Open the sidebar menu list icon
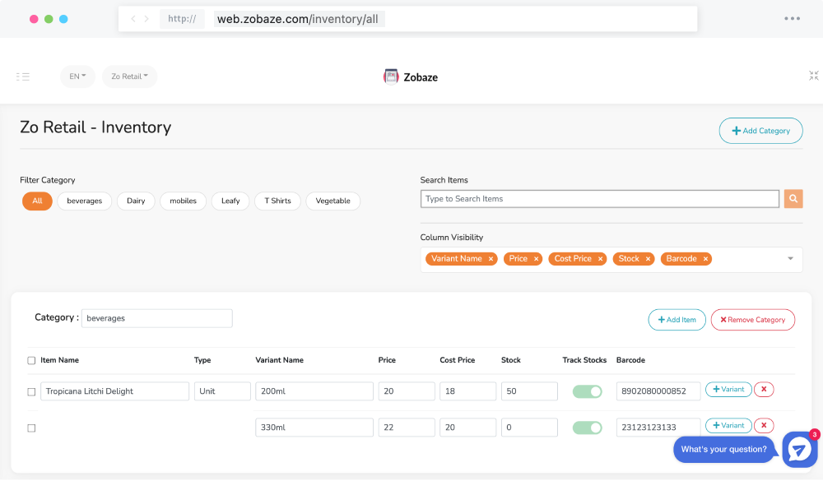 coord(22,76)
